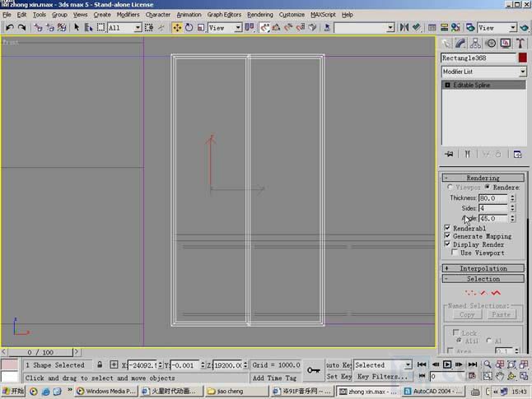Click the red object color swatch

[522, 58]
